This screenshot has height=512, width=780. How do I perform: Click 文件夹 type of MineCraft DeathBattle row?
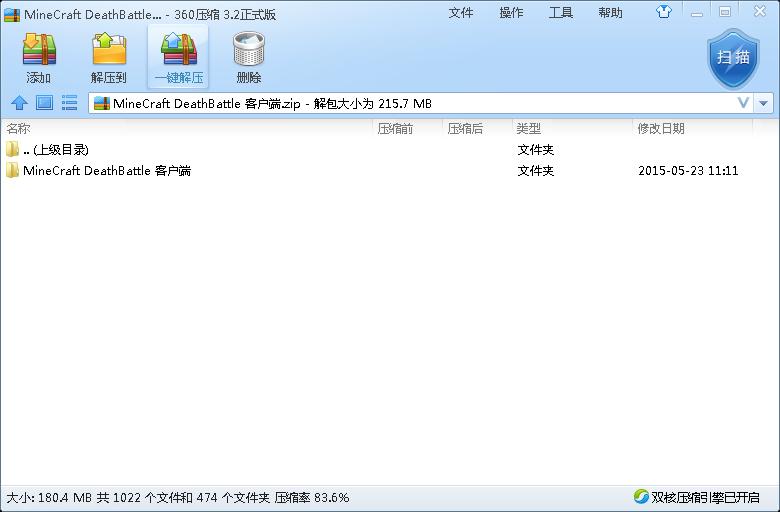(536, 171)
